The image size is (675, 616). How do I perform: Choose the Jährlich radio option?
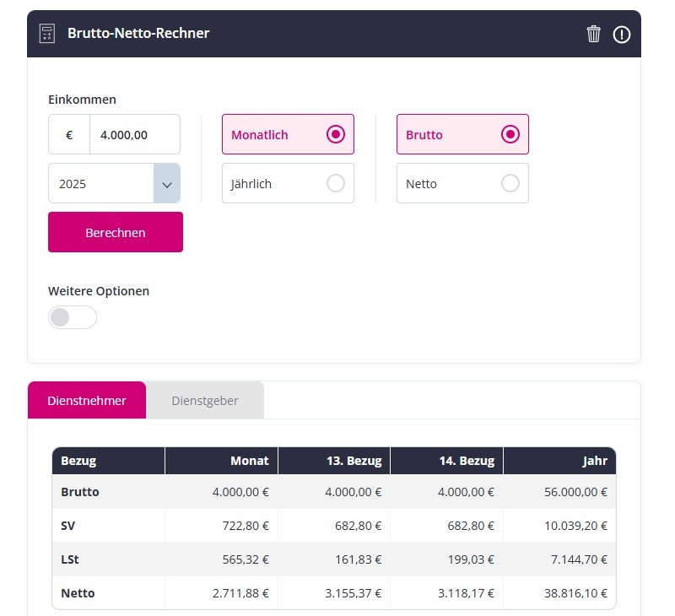point(288,183)
